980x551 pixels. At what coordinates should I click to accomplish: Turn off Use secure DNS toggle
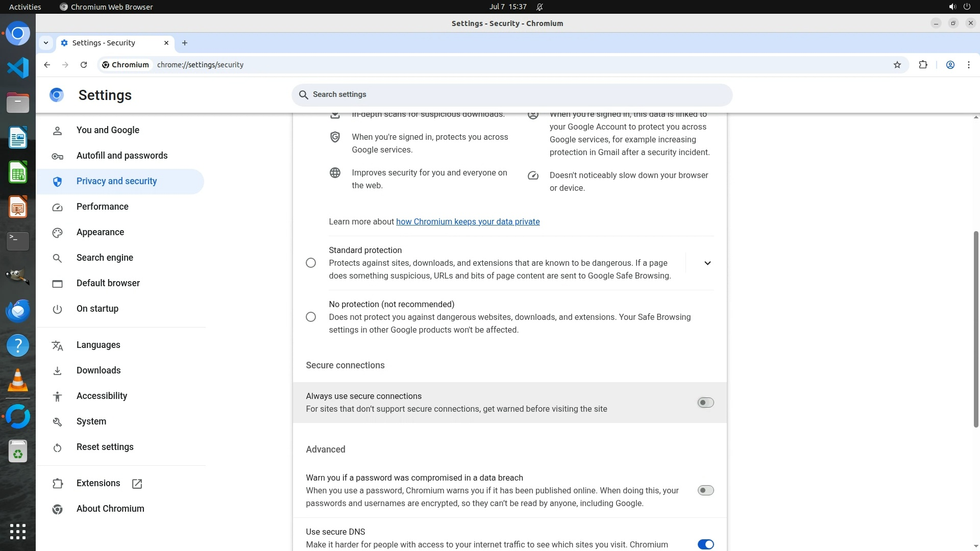click(705, 544)
